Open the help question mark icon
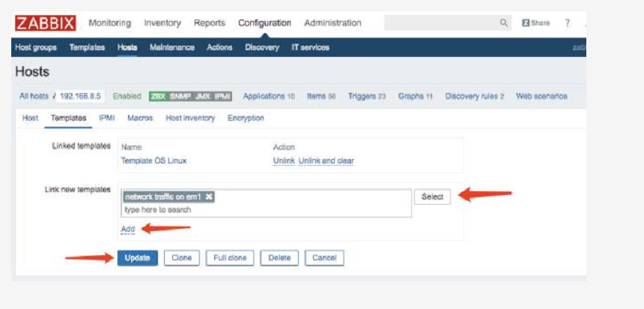This screenshot has height=309, width=644. [567, 23]
